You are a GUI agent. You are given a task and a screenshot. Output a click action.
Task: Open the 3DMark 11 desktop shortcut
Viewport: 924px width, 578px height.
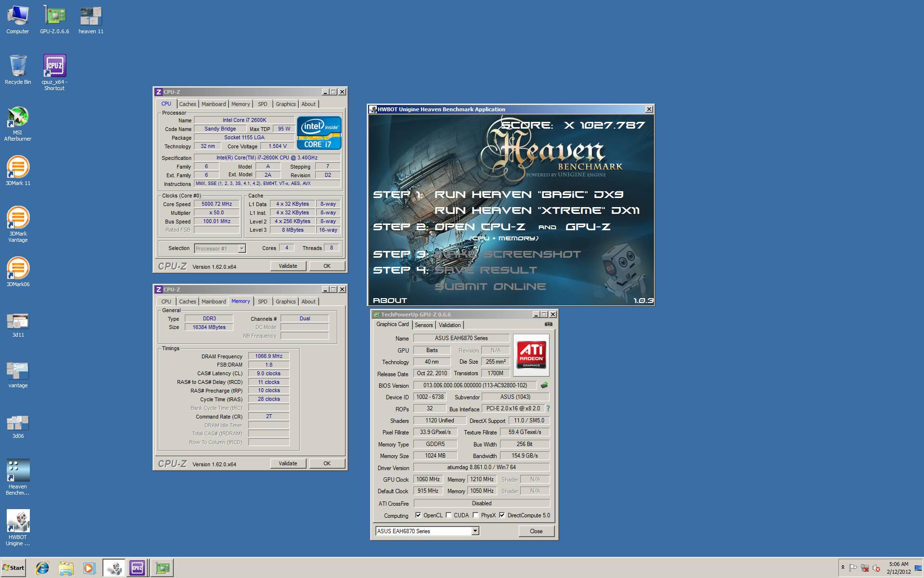click(x=18, y=171)
